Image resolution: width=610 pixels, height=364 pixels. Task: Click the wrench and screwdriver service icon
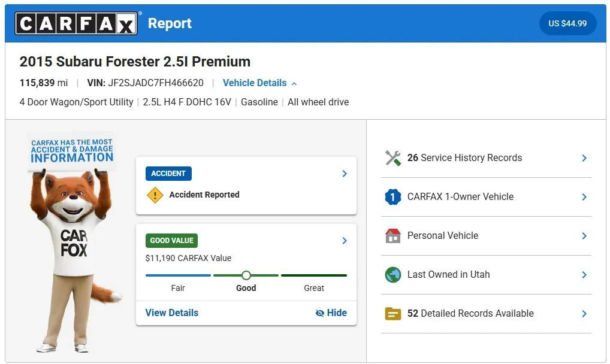(393, 158)
